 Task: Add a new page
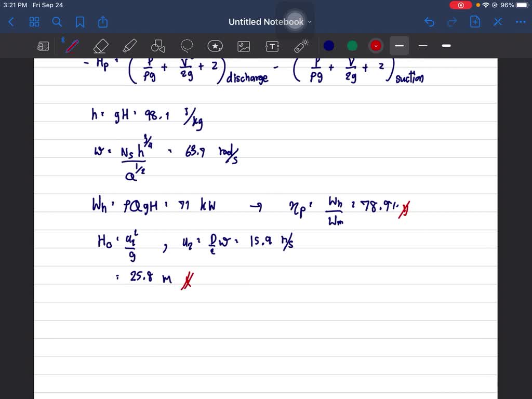(475, 22)
